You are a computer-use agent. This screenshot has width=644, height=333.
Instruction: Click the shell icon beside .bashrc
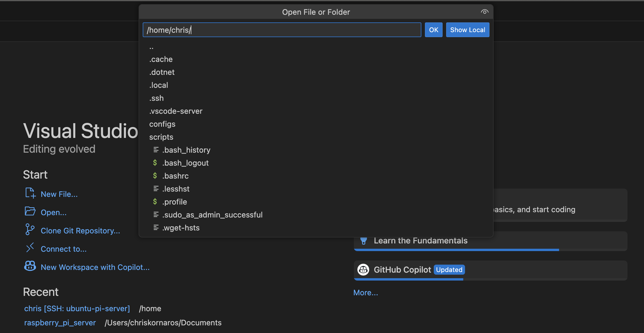(155, 176)
